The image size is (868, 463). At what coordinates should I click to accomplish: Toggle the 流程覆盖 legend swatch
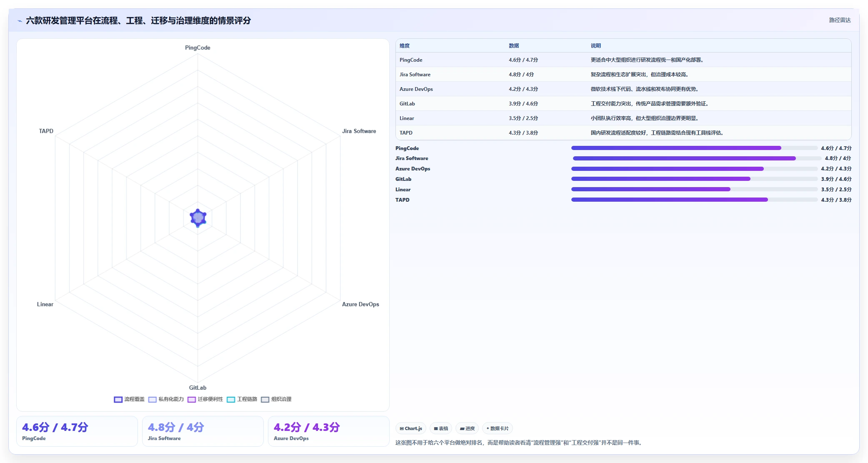118,399
